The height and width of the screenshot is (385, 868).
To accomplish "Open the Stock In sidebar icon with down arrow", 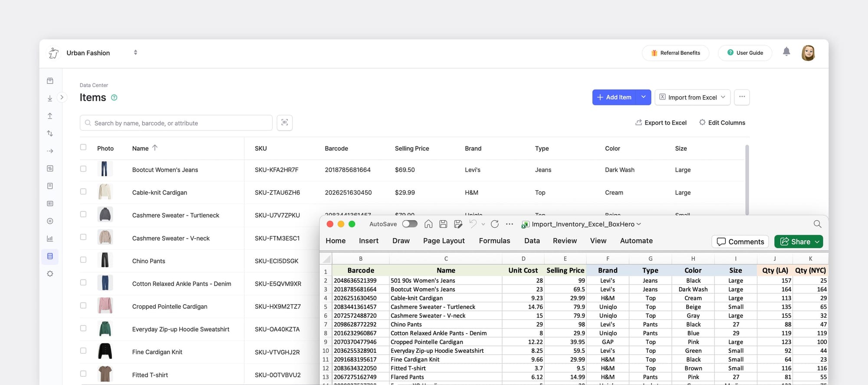I will [x=50, y=99].
